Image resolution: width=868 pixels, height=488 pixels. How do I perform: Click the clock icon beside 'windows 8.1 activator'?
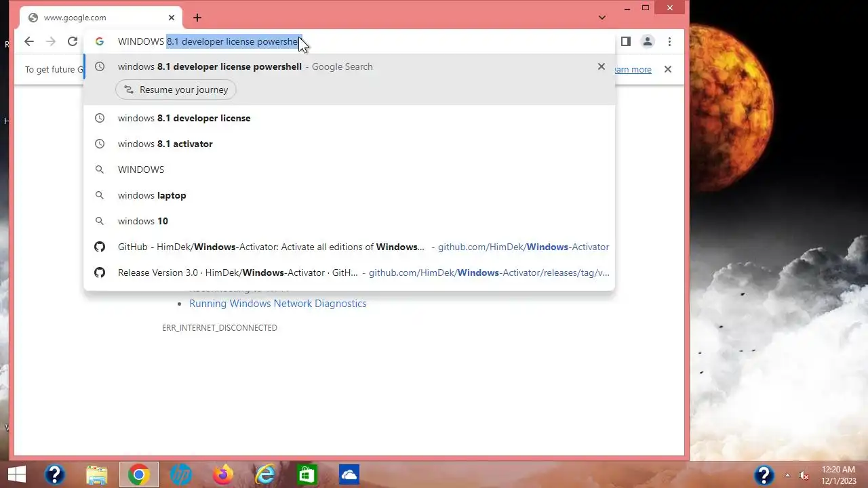point(100,144)
